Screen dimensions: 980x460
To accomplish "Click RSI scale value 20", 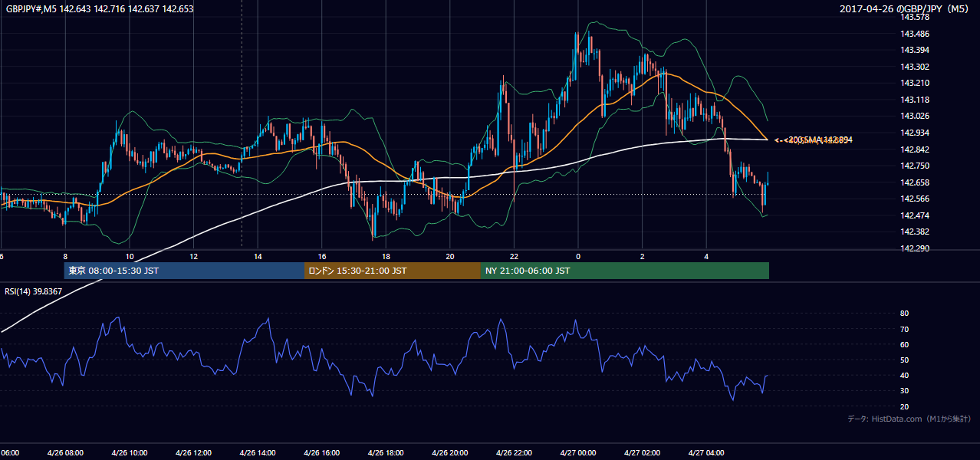I will pyautogui.click(x=904, y=406).
